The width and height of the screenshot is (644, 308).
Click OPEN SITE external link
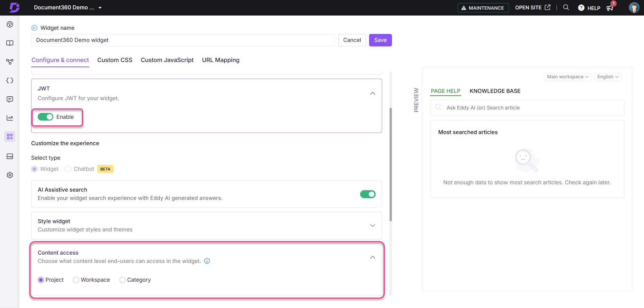(x=533, y=7)
